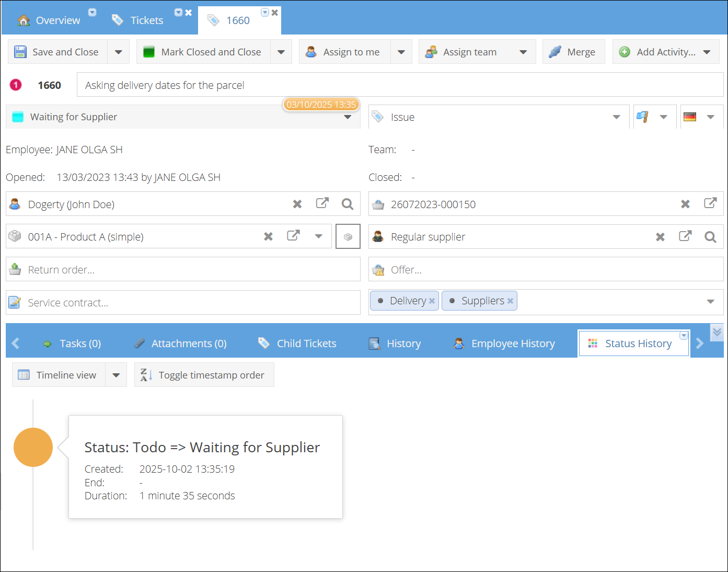Remove the Suppliers tag
The height and width of the screenshot is (572, 728).
click(x=510, y=301)
